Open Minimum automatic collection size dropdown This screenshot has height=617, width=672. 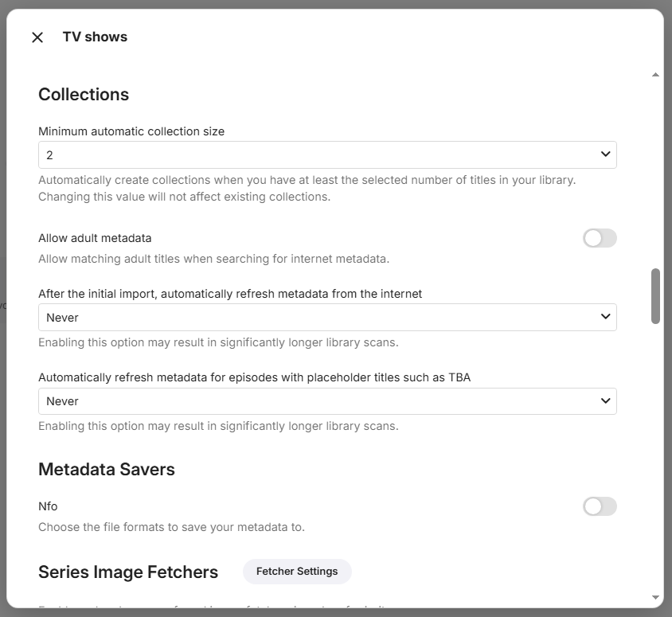click(x=327, y=154)
